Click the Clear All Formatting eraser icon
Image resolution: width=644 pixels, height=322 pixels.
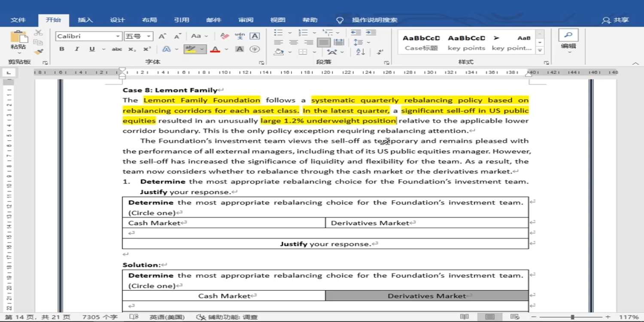tap(225, 36)
